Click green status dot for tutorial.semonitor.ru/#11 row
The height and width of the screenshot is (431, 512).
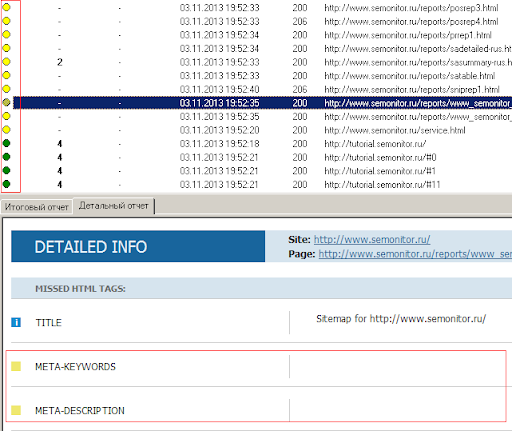(x=6, y=184)
